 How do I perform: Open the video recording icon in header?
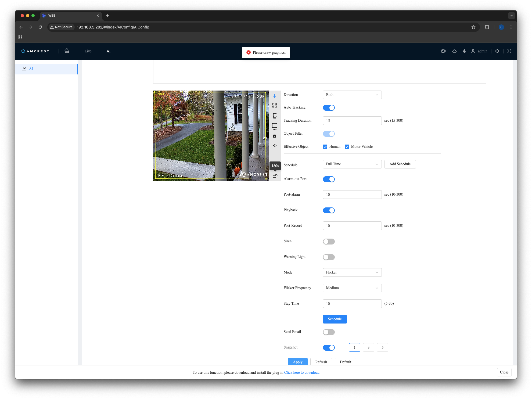[x=444, y=51]
